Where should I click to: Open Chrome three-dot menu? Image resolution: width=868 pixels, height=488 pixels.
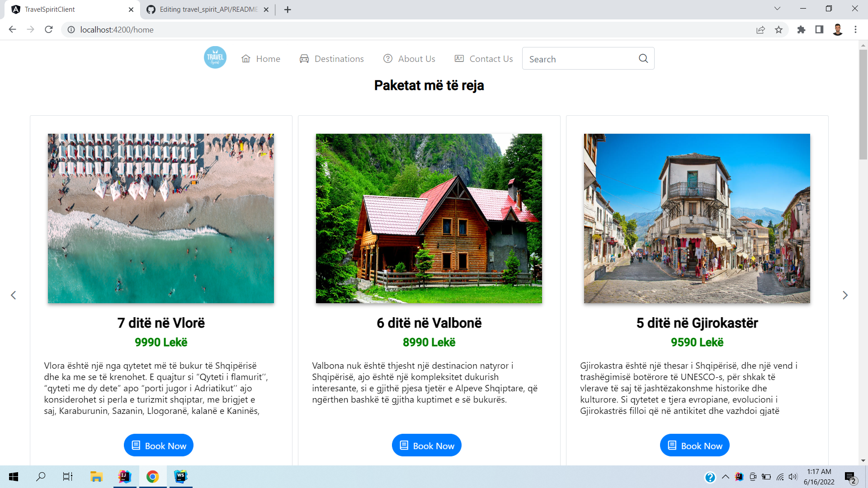coord(855,30)
